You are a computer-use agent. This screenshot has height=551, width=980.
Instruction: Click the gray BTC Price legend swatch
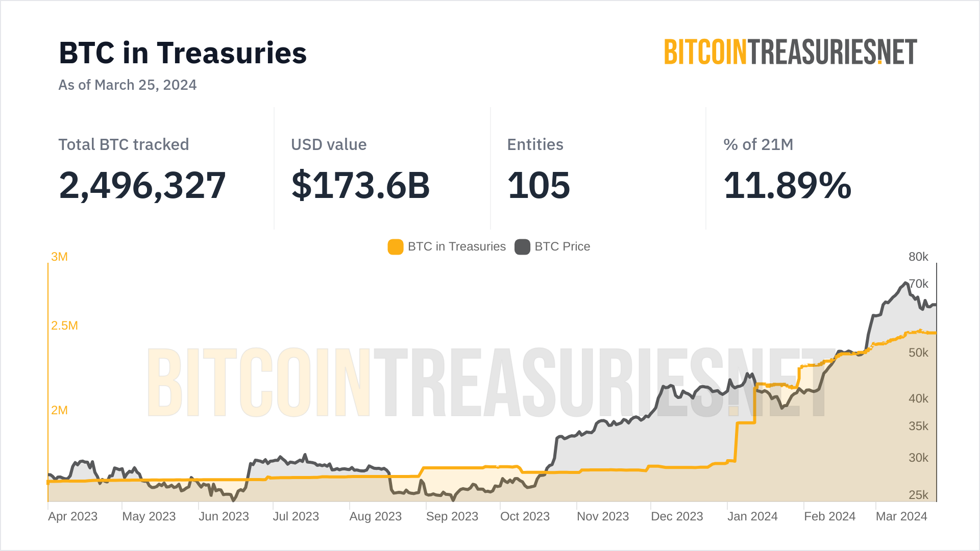tap(522, 247)
